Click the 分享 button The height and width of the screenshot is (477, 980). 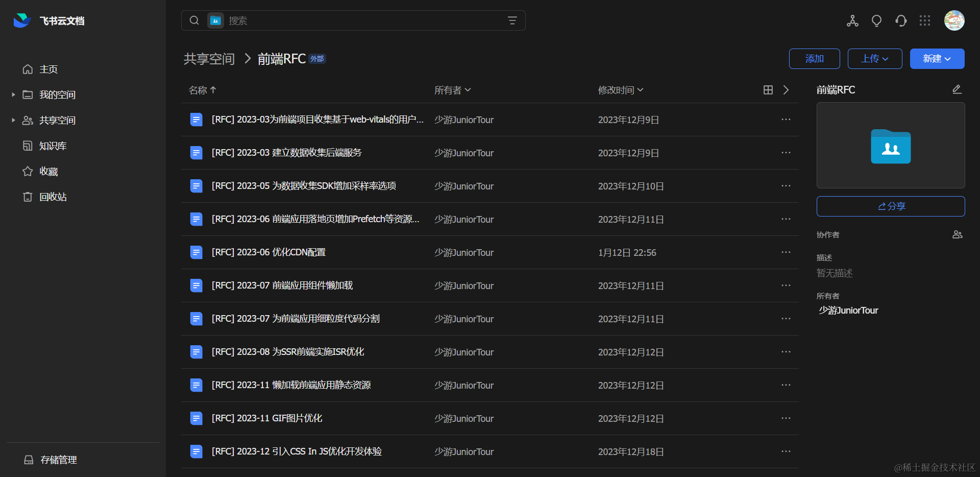click(x=891, y=206)
